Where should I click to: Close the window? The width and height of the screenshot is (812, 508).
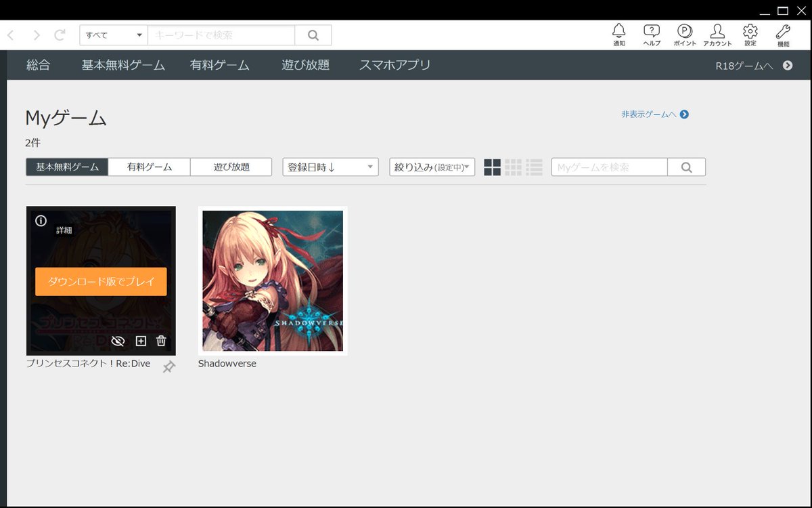(x=801, y=10)
